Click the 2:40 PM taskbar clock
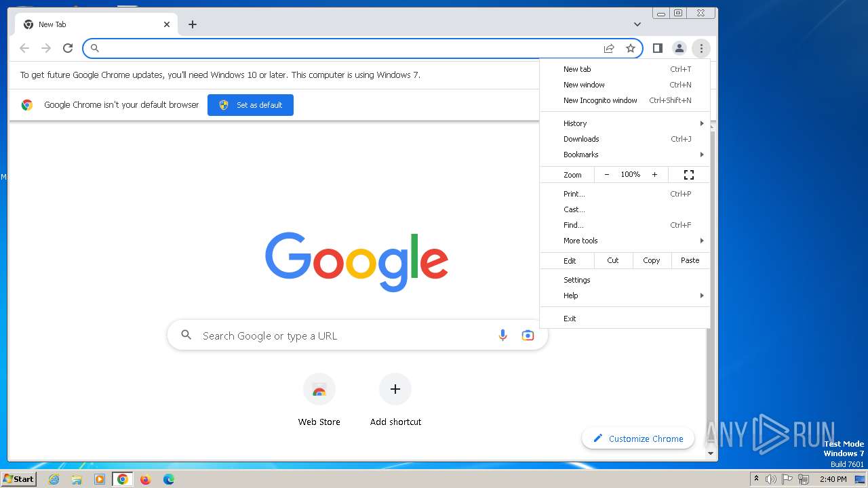 coord(833,479)
